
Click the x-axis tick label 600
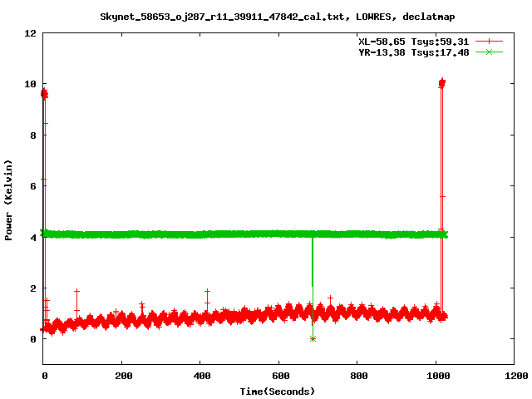pos(281,376)
